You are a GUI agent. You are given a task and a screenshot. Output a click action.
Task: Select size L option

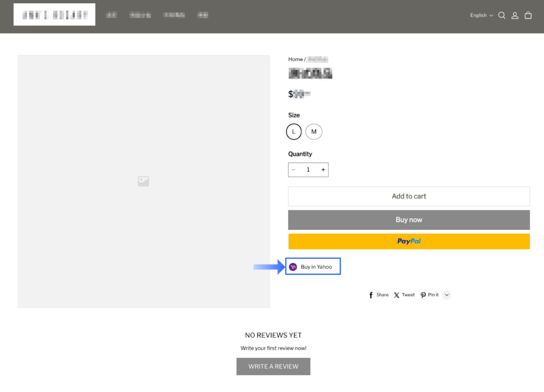294,132
